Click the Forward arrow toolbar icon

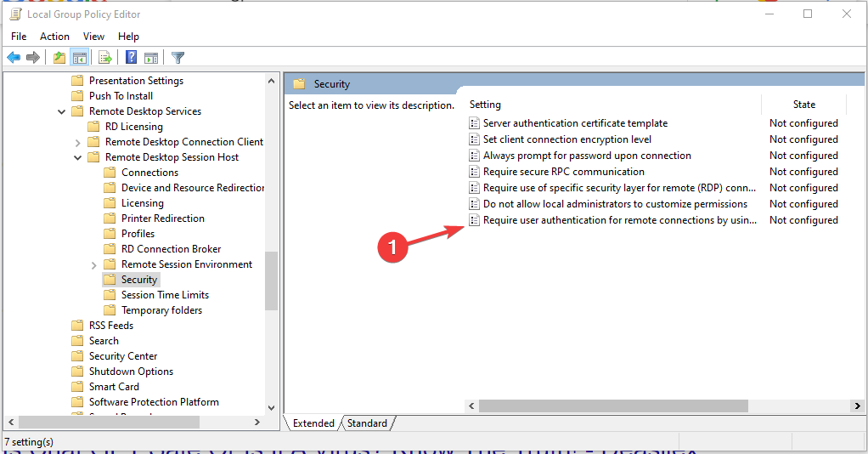[x=33, y=57]
